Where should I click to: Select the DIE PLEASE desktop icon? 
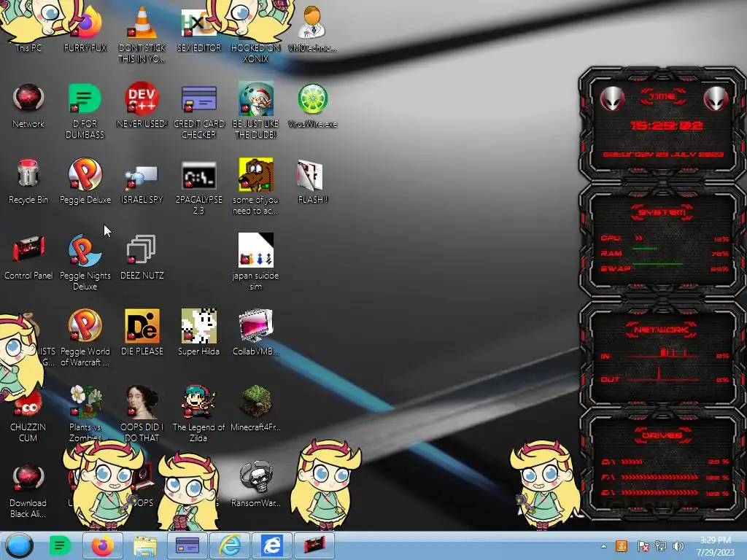coord(142,332)
